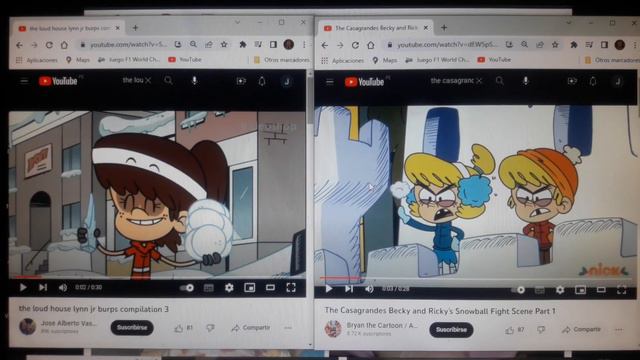Seek on right video progress bar
The image size is (640, 360).
point(476,278)
